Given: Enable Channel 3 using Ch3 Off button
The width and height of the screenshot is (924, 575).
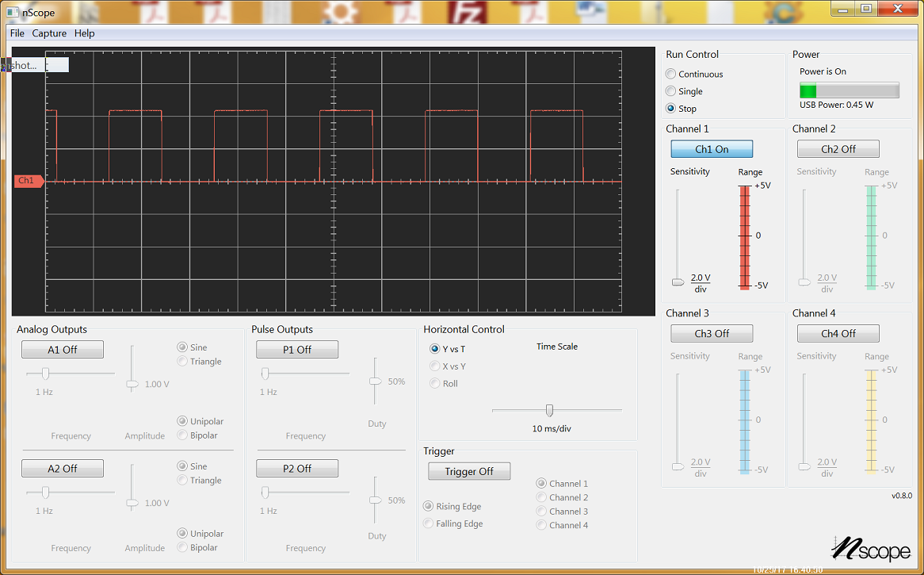Looking at the screenshot, I should [x=711, y=334].
